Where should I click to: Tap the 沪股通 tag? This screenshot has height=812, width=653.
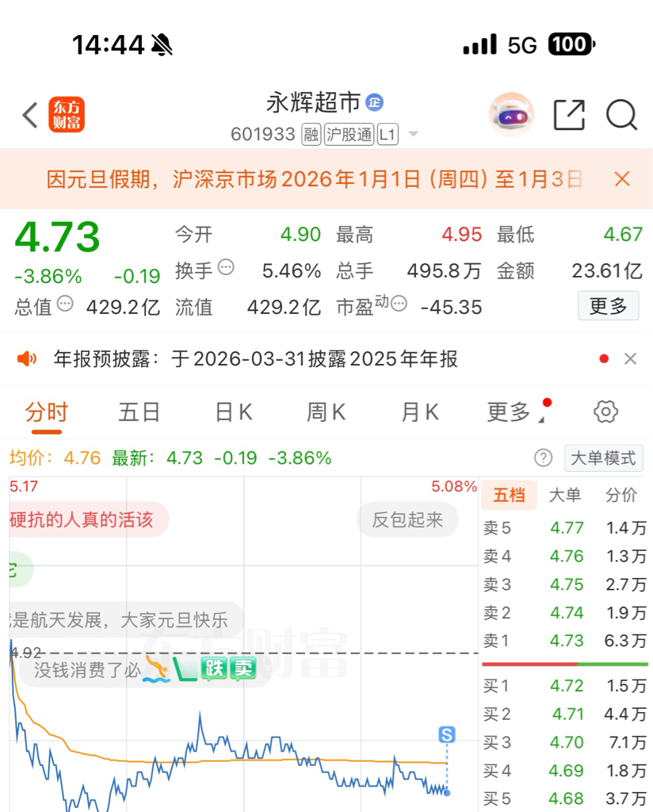(349, 135)
